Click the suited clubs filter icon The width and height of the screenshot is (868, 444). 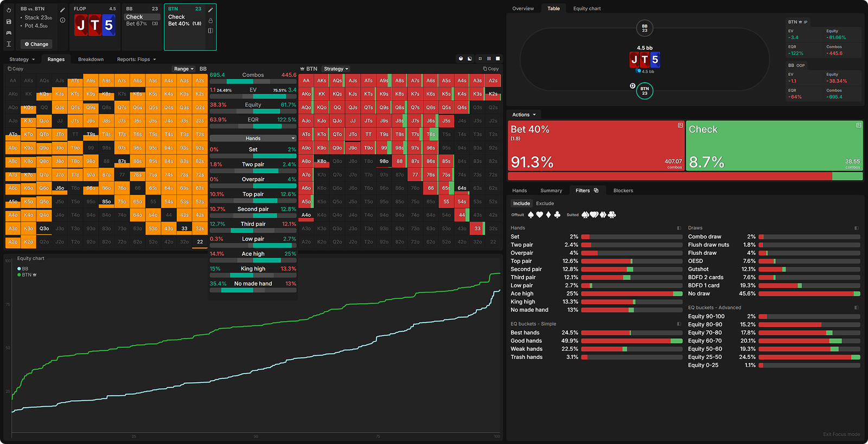[x=612, y=215]
